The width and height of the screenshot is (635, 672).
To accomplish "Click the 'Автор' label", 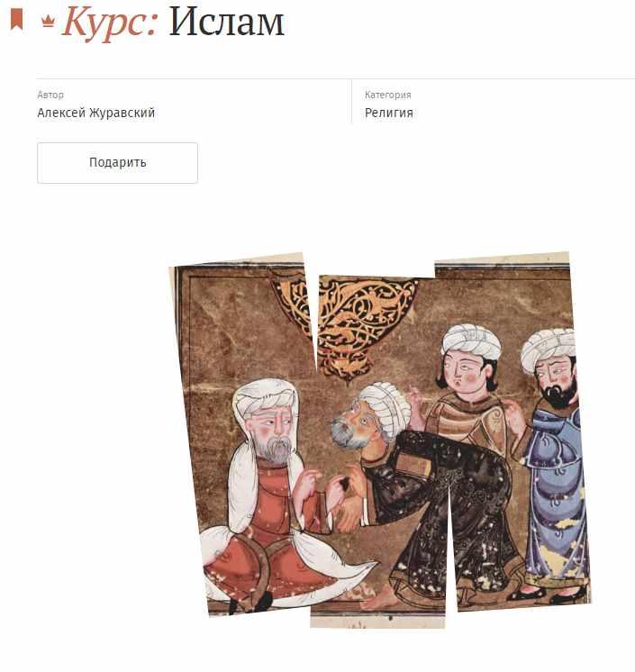I will pyautogui.click(x=50, y=95).
